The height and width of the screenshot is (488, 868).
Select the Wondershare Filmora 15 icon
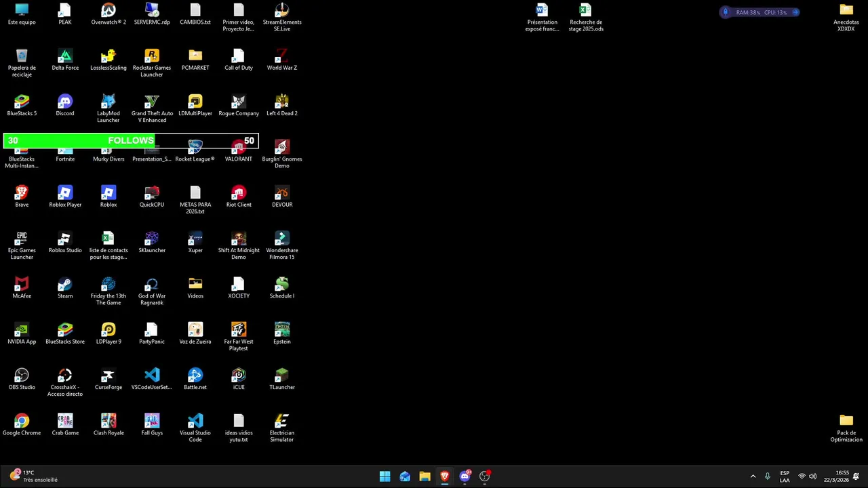[x=282, y=245]
